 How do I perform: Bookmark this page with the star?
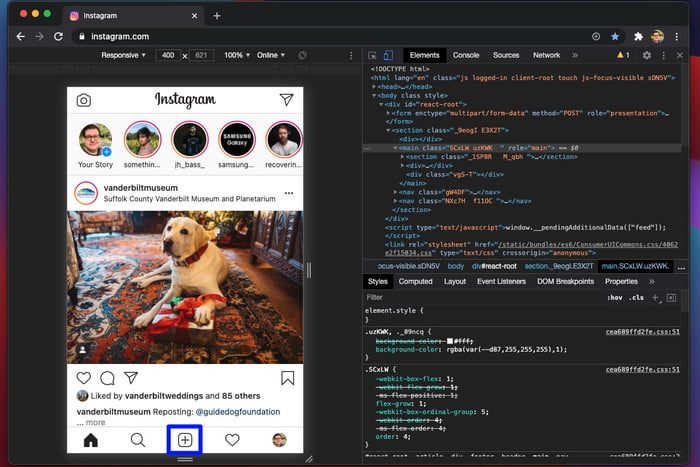tap(615, 37)
